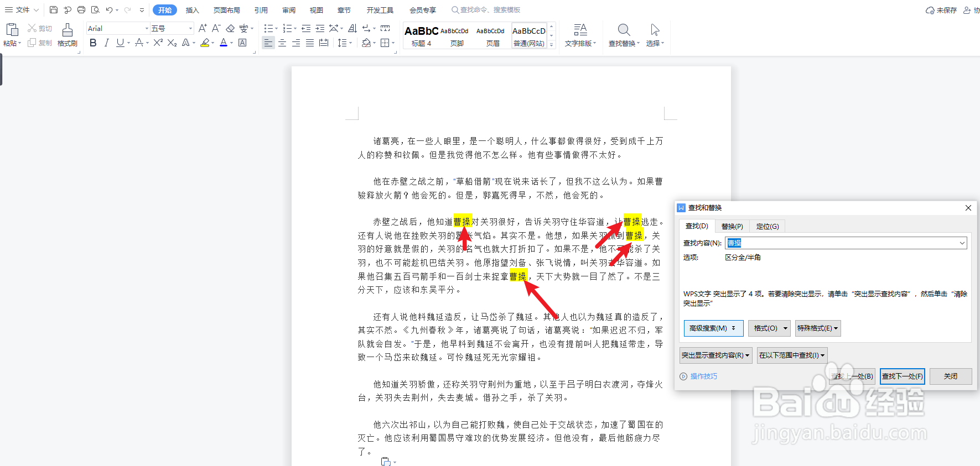Open the 高级搜索(M) expander in dialog
980x466 pixels.
(713, 328)
